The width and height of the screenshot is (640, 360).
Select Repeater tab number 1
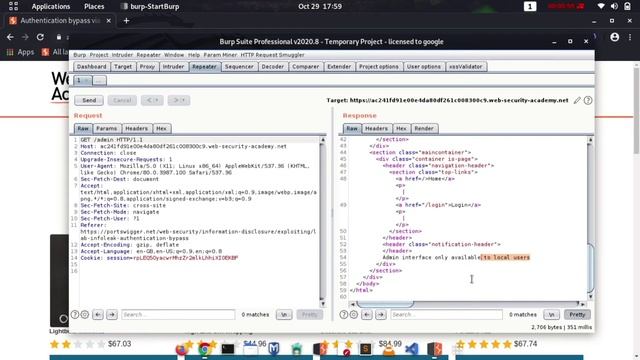(x=82, y=80)
